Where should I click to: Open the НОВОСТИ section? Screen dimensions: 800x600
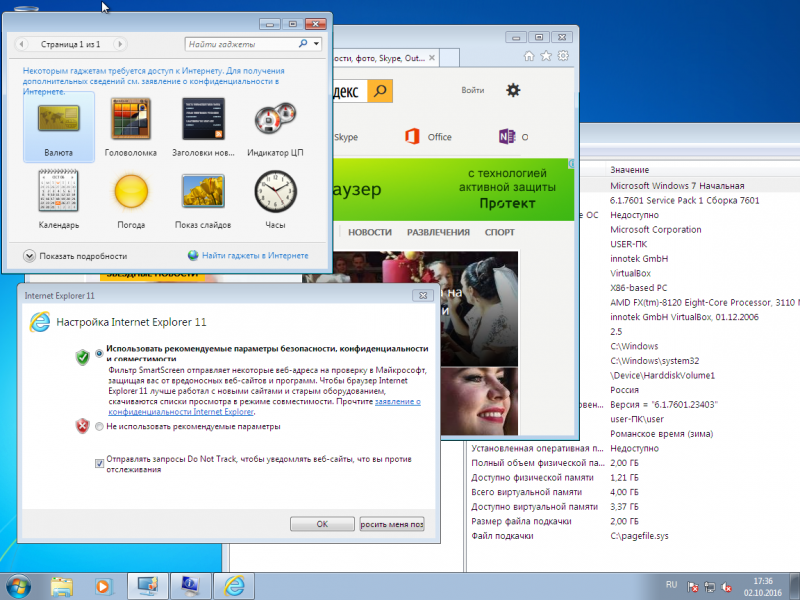(370, 232)
